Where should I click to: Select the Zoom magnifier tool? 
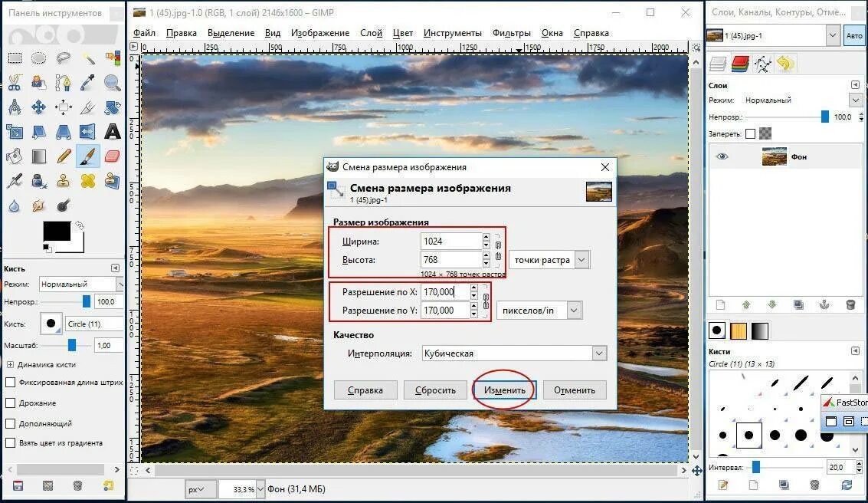[x=113, y=83]
